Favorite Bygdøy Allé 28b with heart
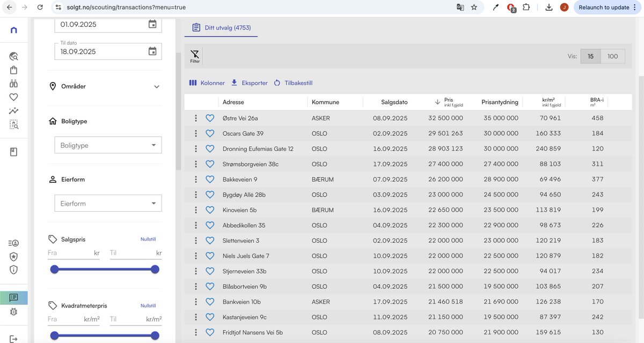 click(210, 195)
